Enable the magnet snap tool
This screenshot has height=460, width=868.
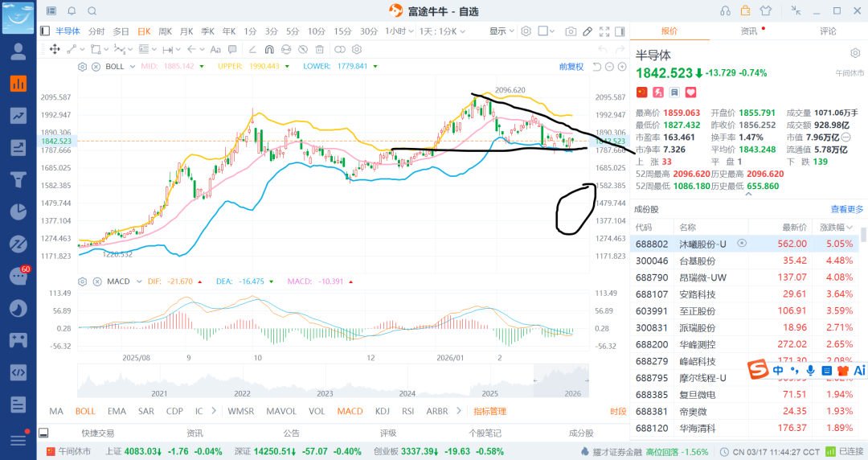coord(269,49)
